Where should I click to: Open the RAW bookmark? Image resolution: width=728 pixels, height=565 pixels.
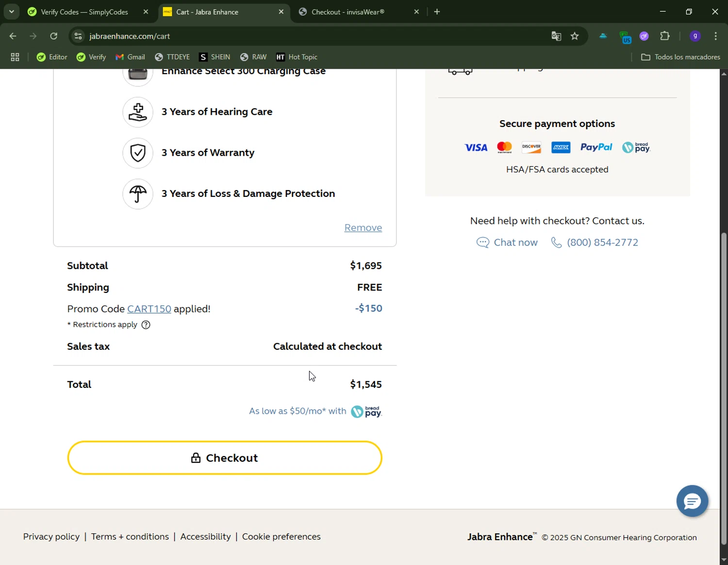tap(253, 57)
